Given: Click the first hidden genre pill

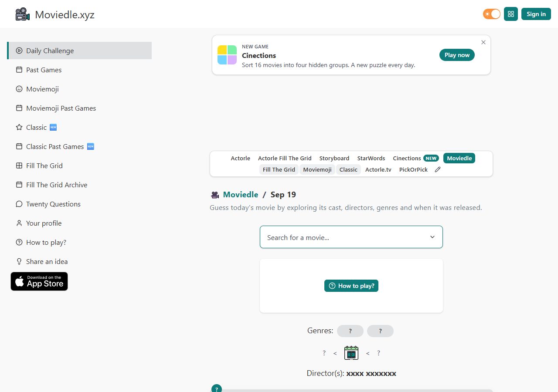Looking at the screenshot, I should click(x=350, y=331).
